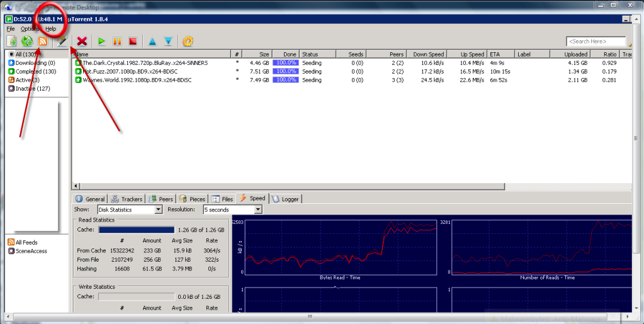Click the Add Torrent from URL globe icon
Viewport: 644px width, 324px height.
[27, 41]
